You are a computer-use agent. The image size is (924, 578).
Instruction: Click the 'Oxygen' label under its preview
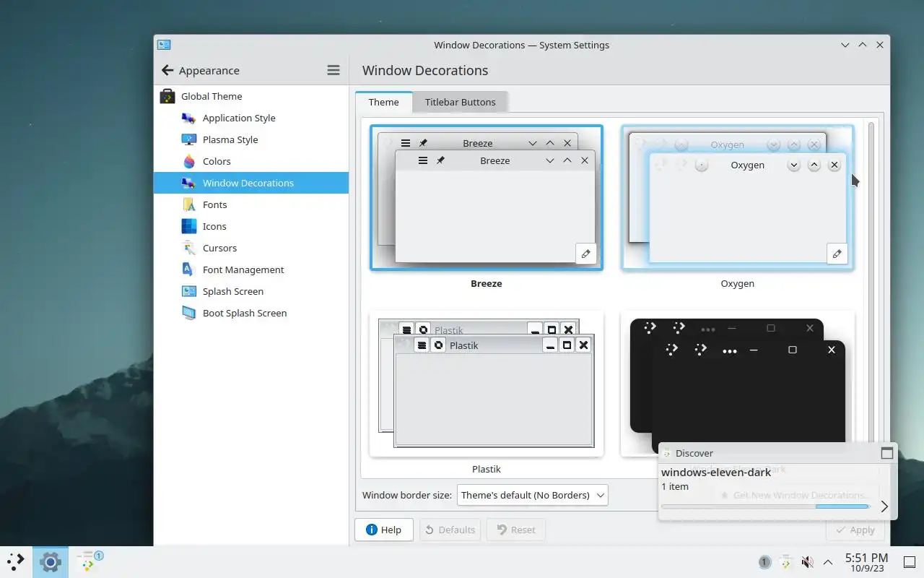tap(738, 283)
